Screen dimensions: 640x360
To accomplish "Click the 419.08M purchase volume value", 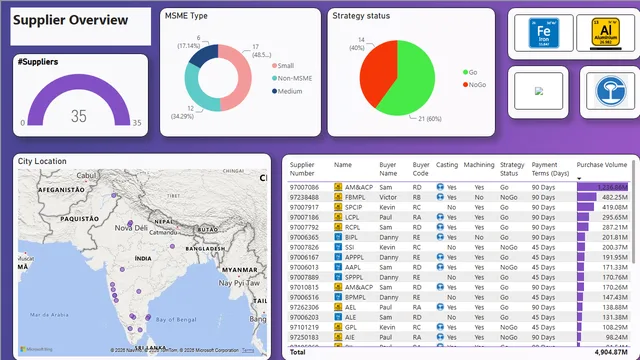I will pyautogui.click(x=615, y=207).
